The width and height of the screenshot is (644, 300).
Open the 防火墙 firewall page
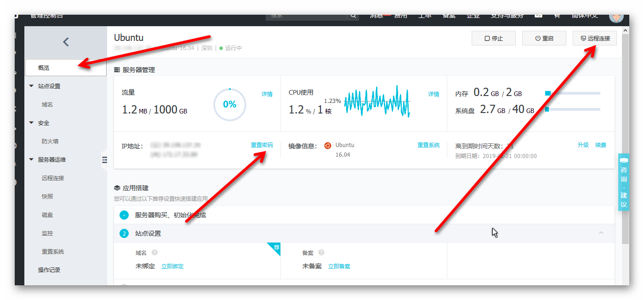tap(50, 141)
